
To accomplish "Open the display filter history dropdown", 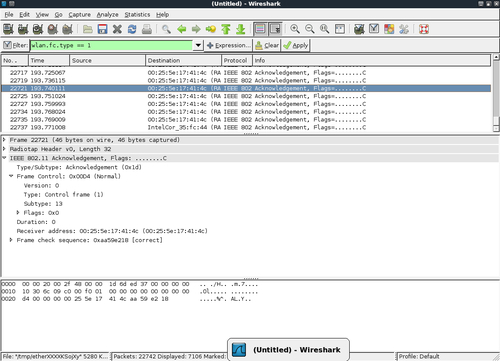I will pyautogui.click(x=198, y=45).
